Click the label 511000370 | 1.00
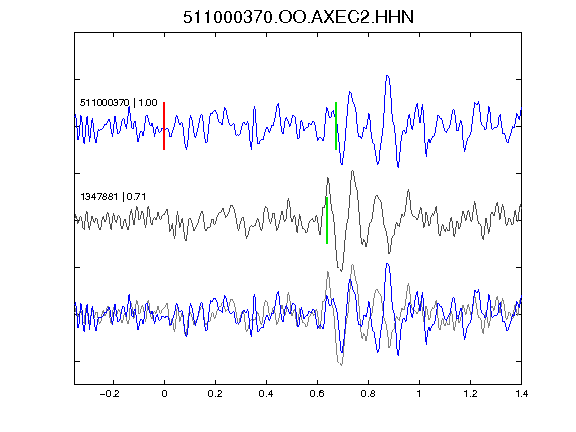 118,102
